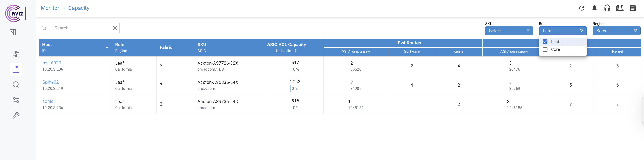
Task: Expand the sidebar panel toggle icon
Action: click(x=13, y=32)
